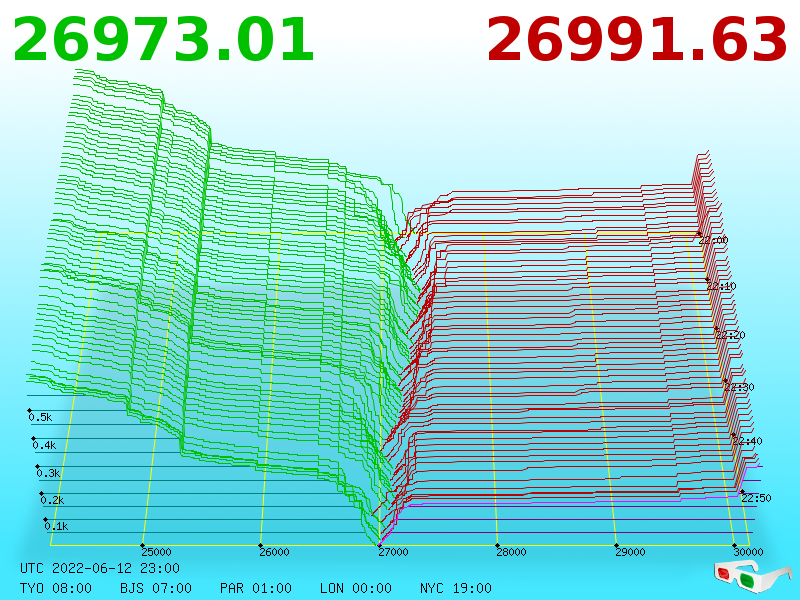Click the 0.4k depth axis label
Image resolution: width=800 pixels, height=600 pixels.
[44, 445]
